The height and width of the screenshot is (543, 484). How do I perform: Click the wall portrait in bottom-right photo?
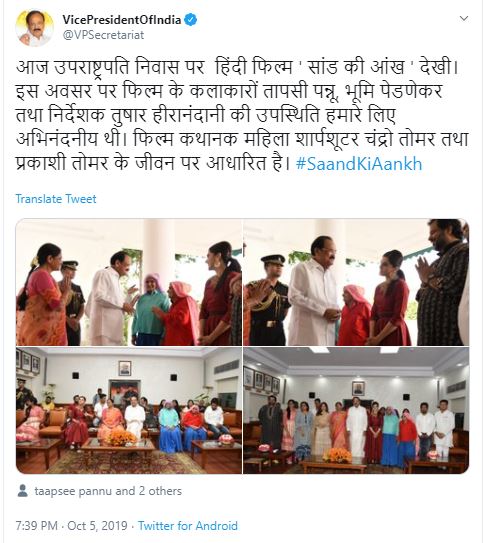(x=358, y=389)
